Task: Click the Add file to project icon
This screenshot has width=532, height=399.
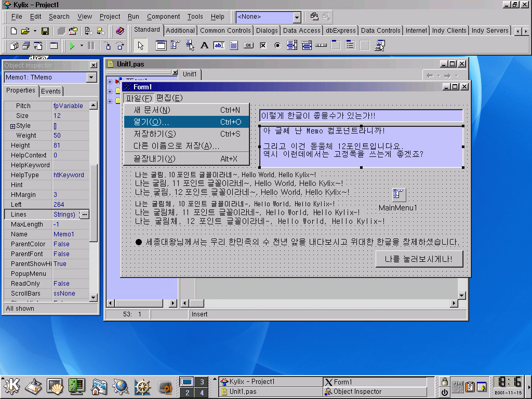Action: tap(89, 31)
